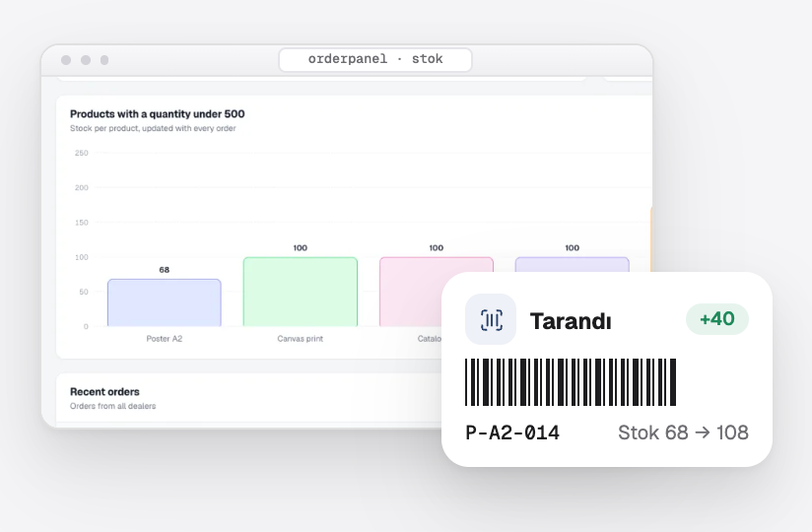This screenshot has width=812, height=532.
Task: Click the +40 stock badge
Action: point(717,319)
